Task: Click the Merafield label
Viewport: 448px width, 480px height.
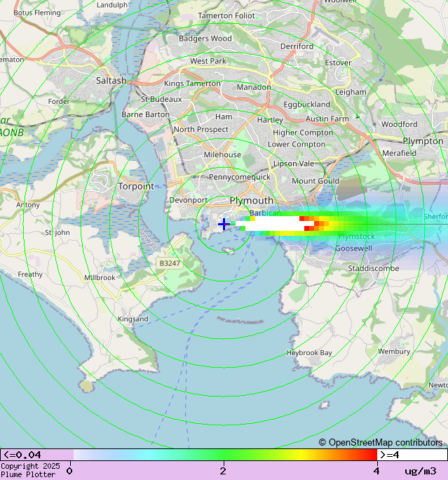Action: [399, 153]
